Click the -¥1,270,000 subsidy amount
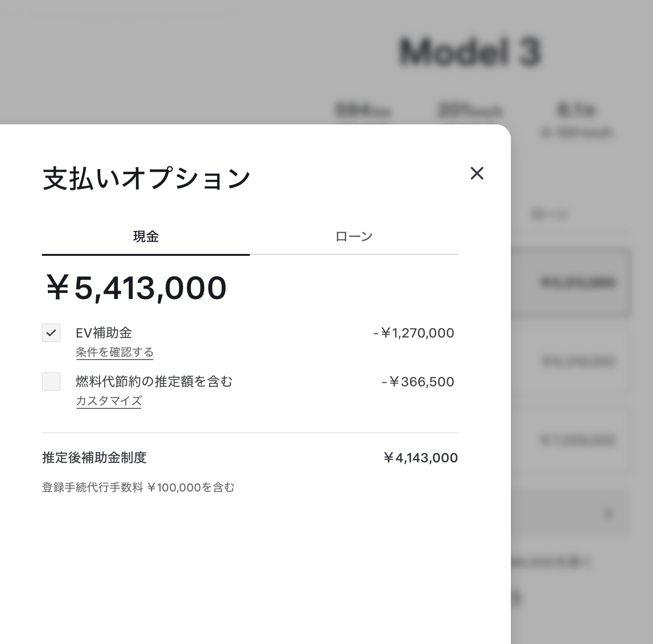This screenshot has width=653, height=644. coord(413,333)
